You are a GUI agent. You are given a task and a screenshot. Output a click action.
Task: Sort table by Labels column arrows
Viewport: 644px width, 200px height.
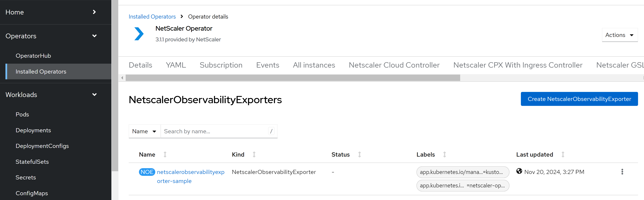(445, 154)
